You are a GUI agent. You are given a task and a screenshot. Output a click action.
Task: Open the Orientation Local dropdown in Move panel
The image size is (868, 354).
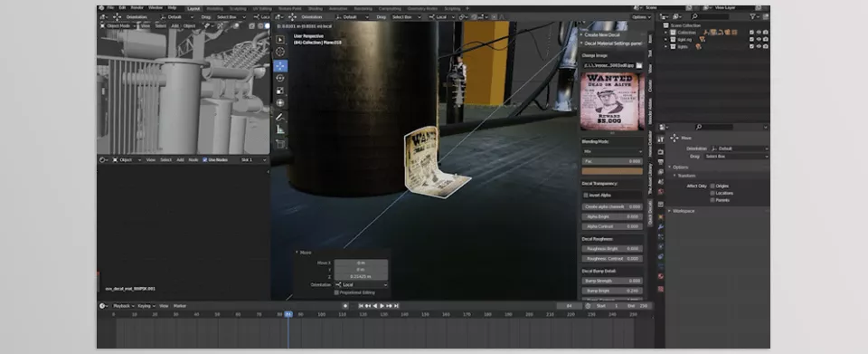pos(361,285)
